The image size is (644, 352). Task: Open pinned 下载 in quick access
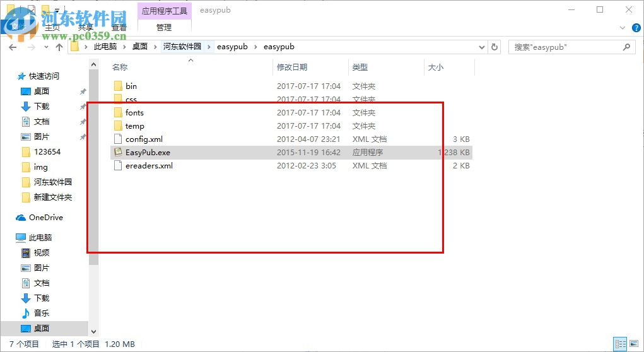coord(42,107)
